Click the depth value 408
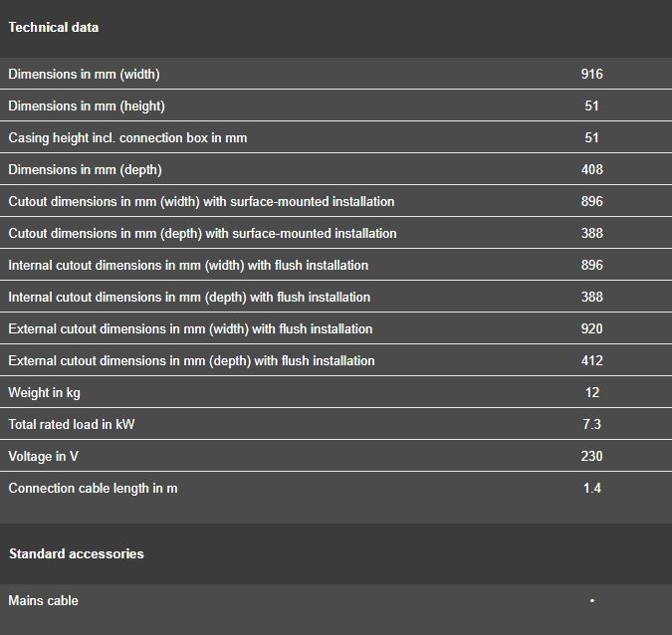Viewport: 672px width, 635px height. click(591, 169)
